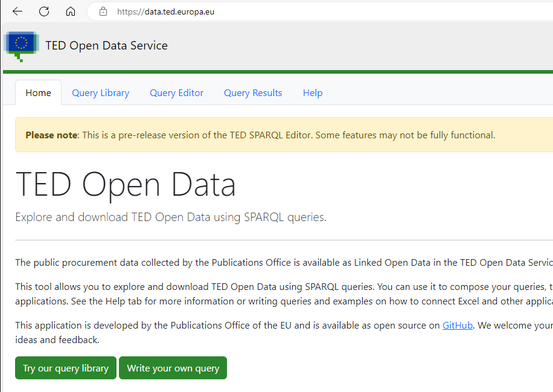Click the yellow pre-release notice banner

coord(284,135)
